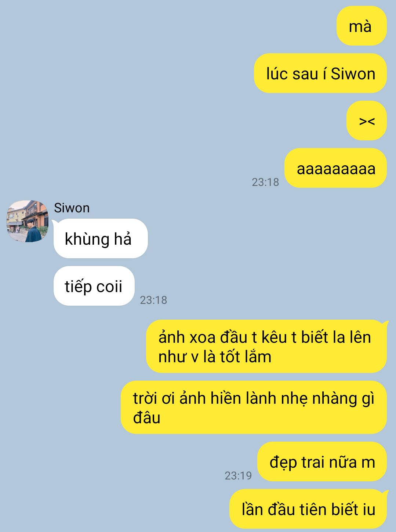Screen dimensions: 396x532
Task: Tap message 'trời ơi ảnh hiền lành nhẹ nhàng'
Action: (x=254, y=407)
